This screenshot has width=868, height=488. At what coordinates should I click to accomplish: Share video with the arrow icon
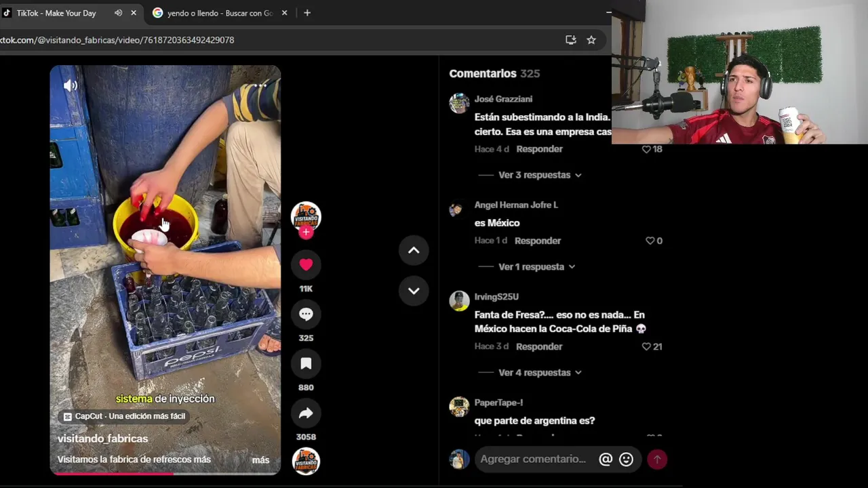coord(306,413)
